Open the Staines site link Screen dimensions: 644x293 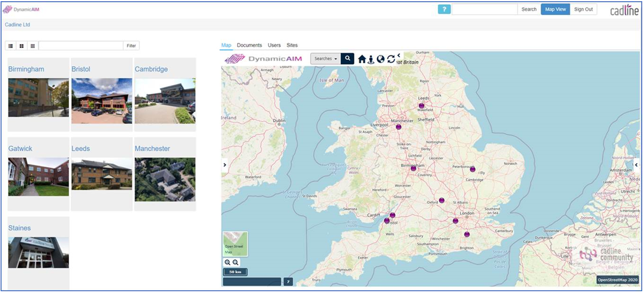coord(19,228)
